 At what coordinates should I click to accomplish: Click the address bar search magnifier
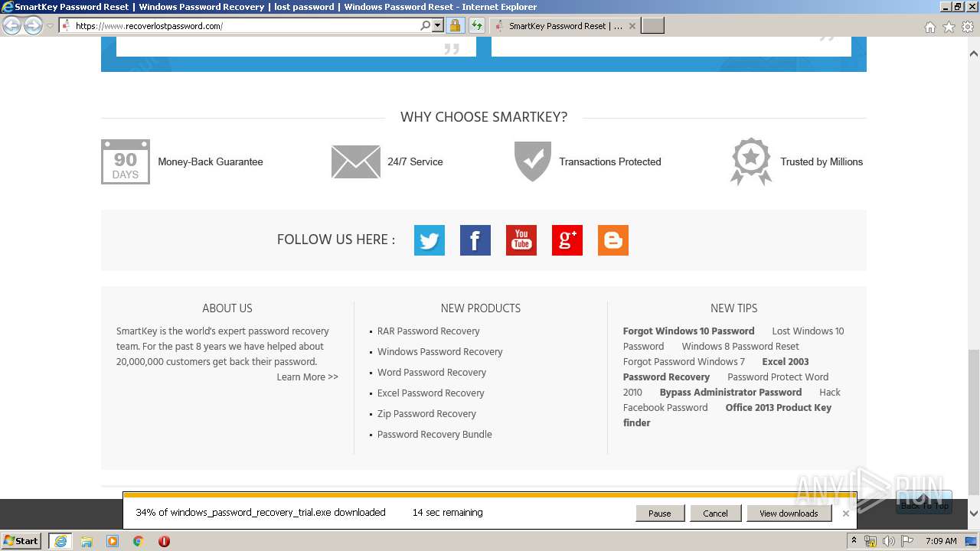tap(426, 26)
